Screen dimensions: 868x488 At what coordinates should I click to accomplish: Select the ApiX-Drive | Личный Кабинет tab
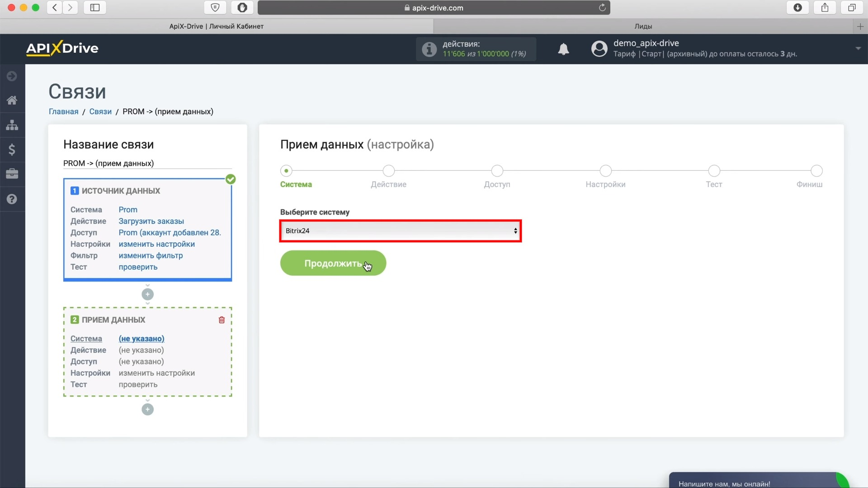pos(217,27)
